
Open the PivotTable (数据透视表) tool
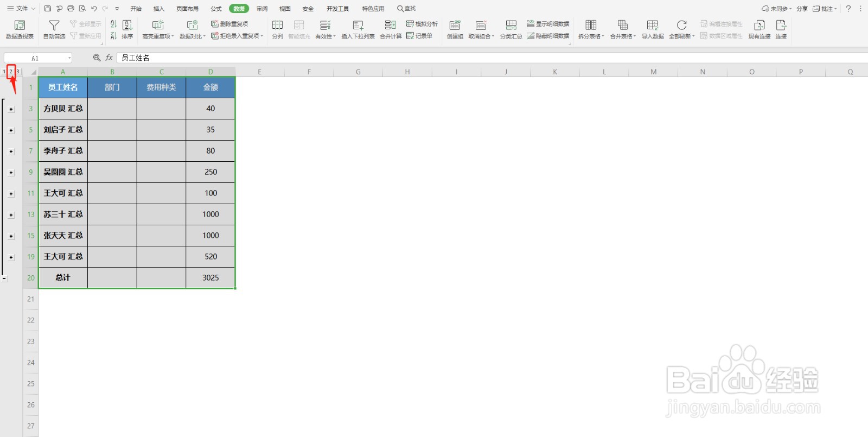(x=20, y=29)
